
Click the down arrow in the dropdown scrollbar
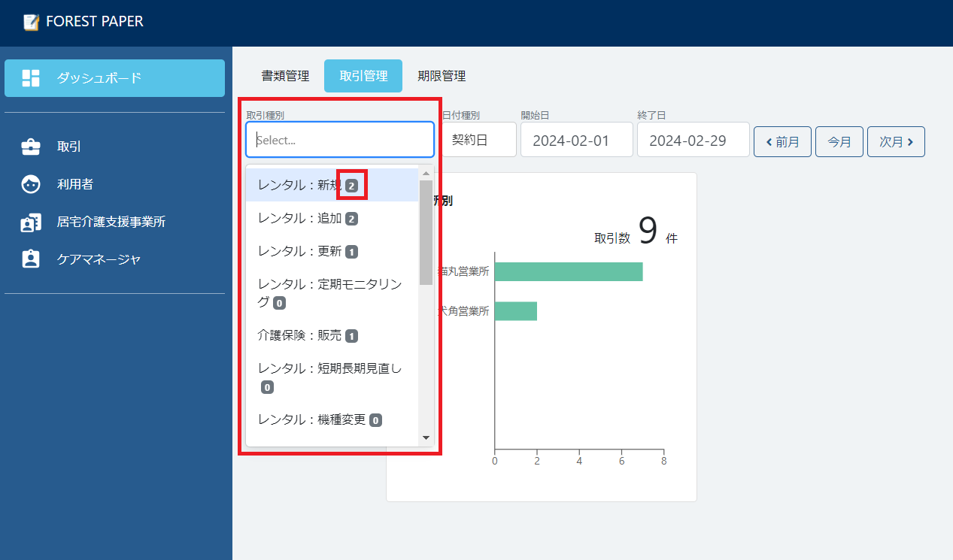[x=426, y=437]
